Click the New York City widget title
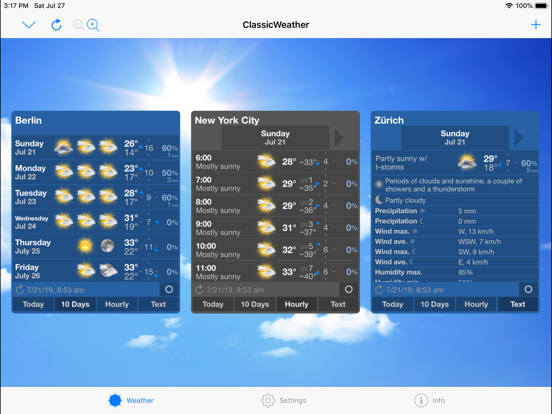Viewport: 552px width, 414px height. click(x=227, y=120)
